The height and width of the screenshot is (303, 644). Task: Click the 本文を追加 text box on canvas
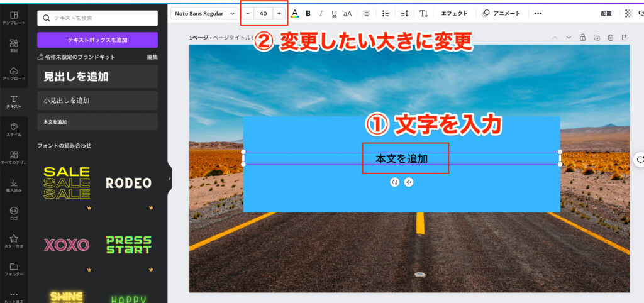(402, 158)
